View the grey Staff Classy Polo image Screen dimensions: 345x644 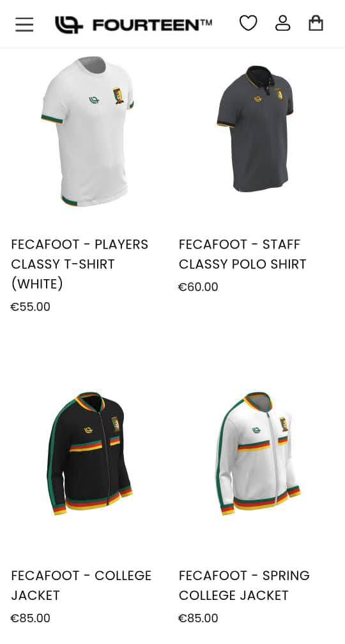255,128
